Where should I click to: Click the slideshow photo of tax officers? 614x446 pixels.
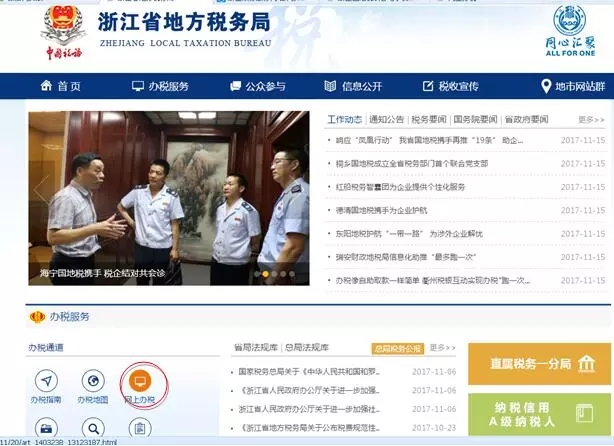169,198
